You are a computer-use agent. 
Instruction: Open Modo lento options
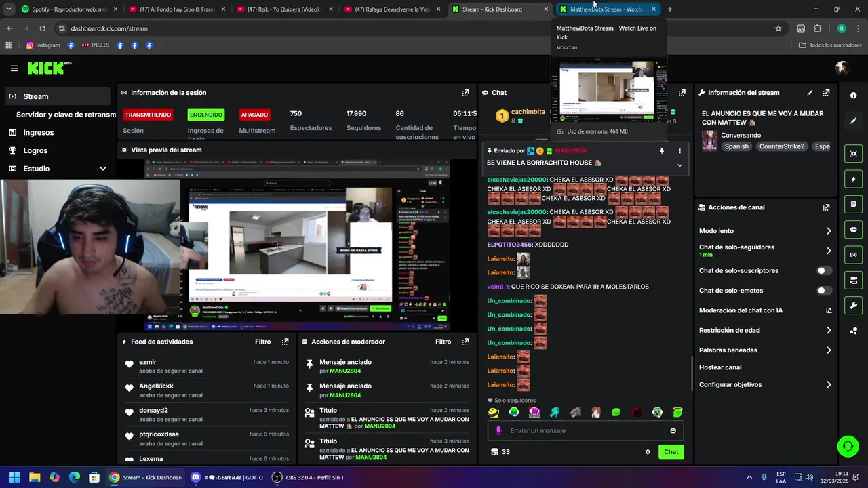click(x=765, y=231)
